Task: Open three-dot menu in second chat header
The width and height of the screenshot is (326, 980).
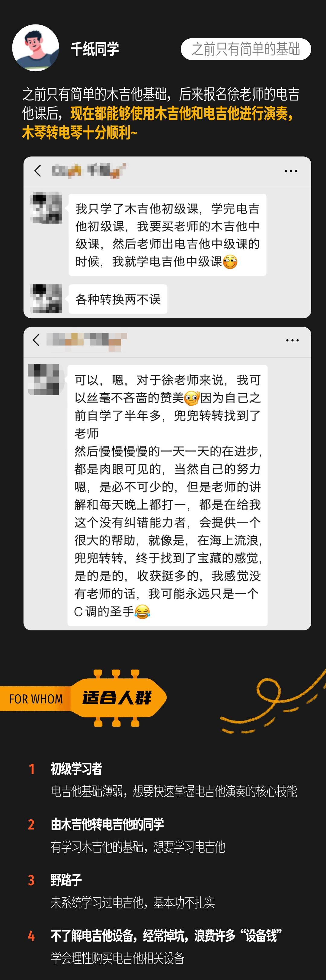Action: [292, 341]
